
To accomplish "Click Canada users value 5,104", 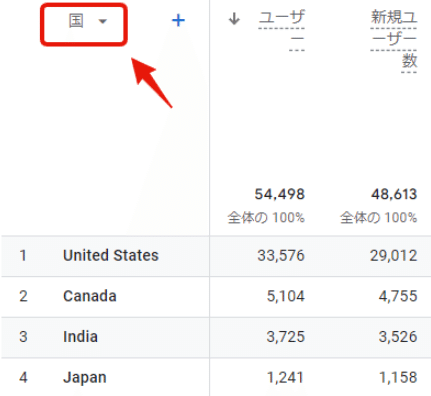I will pyautogui.click(x=286, y=296).
